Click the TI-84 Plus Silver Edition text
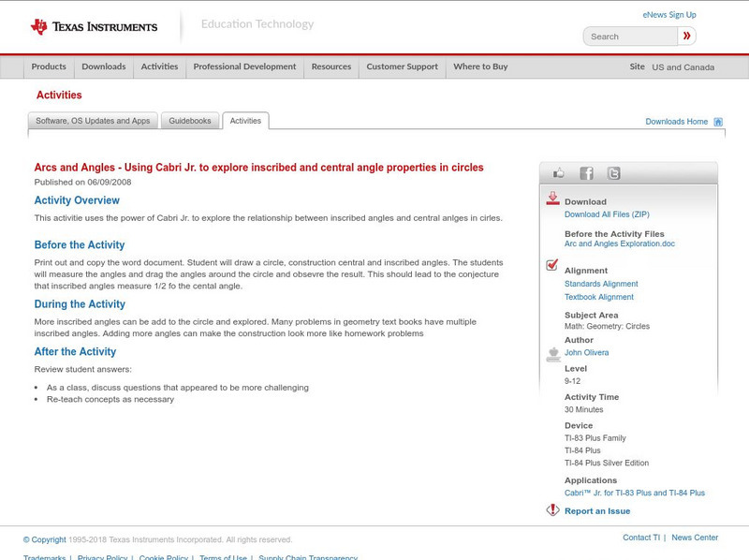The height and width of the screenshot is (560, 749). (x=607, y=463)
